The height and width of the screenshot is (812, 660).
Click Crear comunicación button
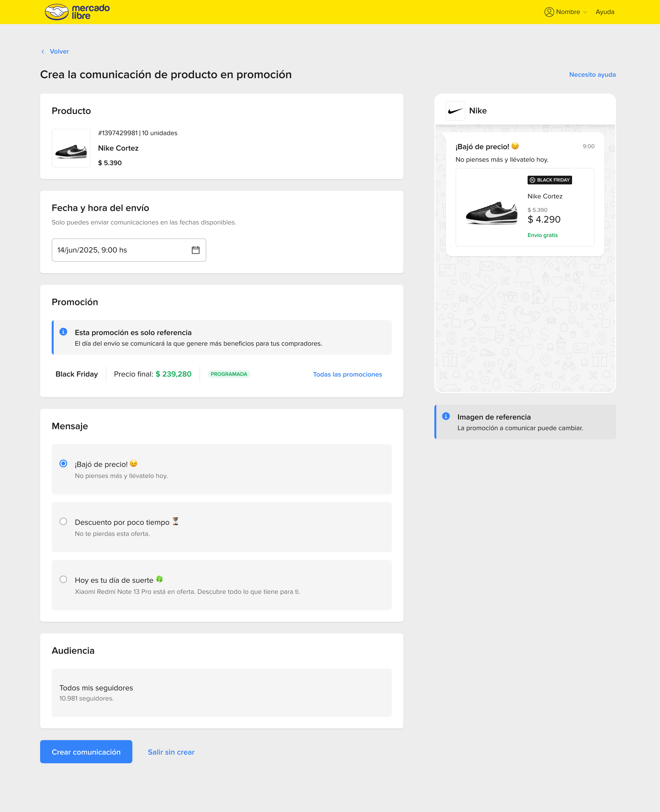pos(86,752)
